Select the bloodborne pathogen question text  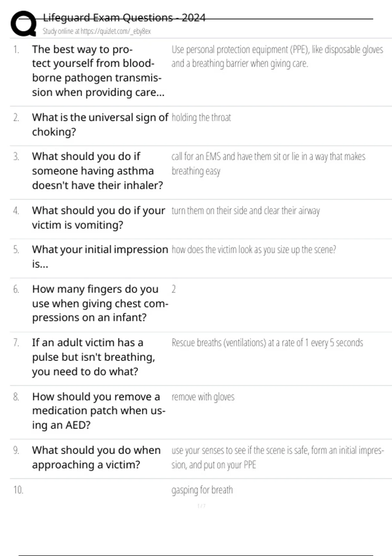98,71
